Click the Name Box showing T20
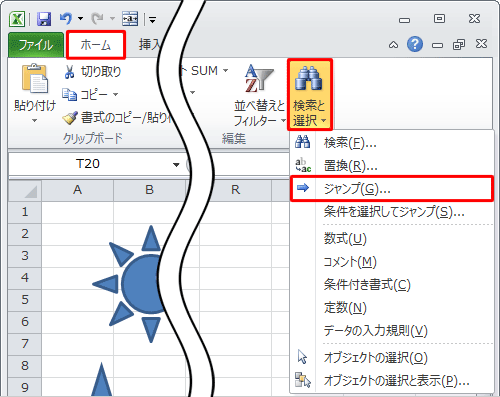Viewport: 500px width, 397px height. [88, 164]
